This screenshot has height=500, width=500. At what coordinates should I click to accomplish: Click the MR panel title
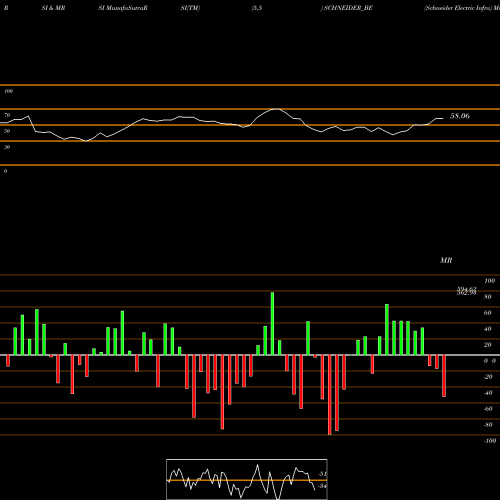click(446, 260)
